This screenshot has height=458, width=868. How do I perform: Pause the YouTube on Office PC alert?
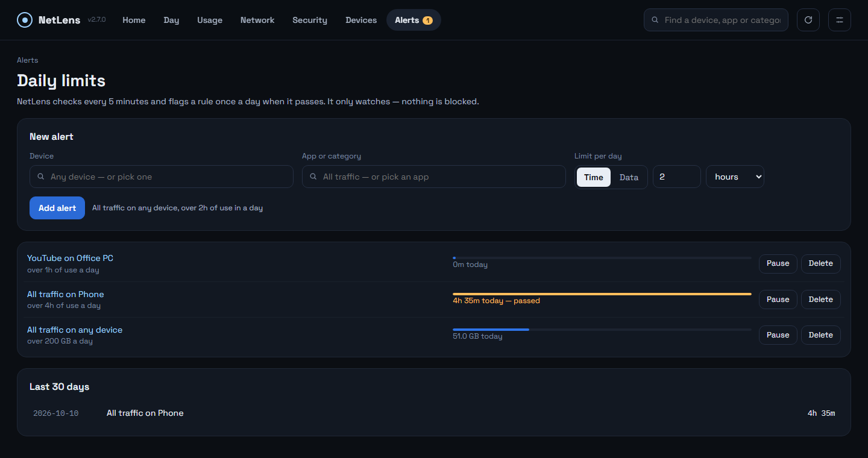pyautogui.click(x=778, y=263)
